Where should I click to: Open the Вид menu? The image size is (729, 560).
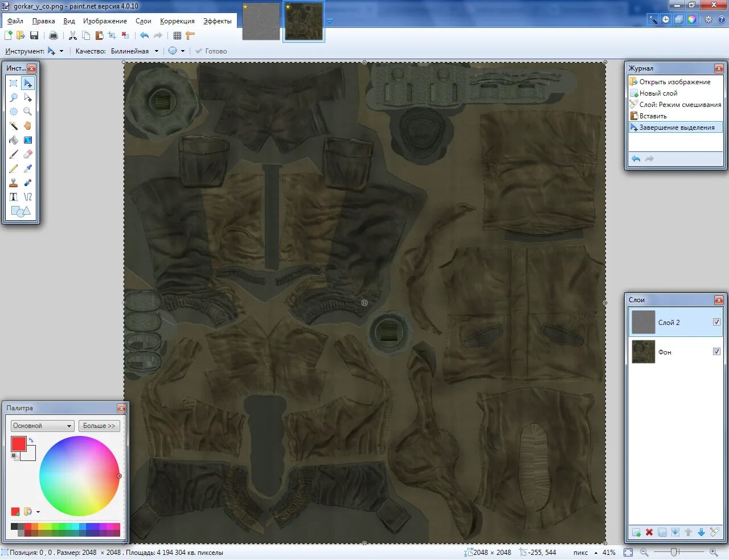[69, 21]
